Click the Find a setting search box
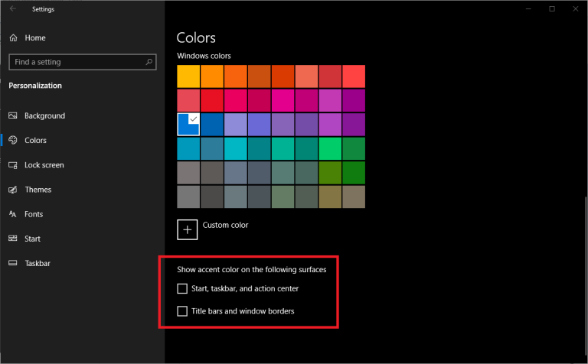The image size is (588, 364). (83, 62)
